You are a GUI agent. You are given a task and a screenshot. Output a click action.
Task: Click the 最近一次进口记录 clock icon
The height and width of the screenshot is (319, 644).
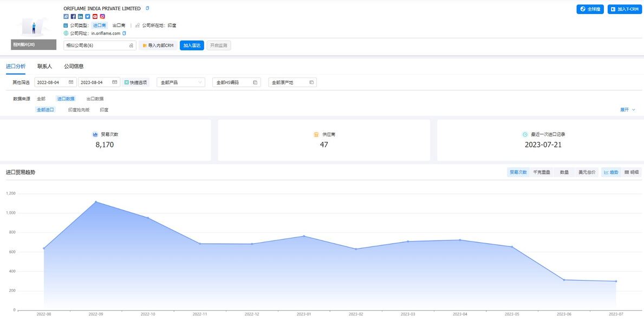525,134
